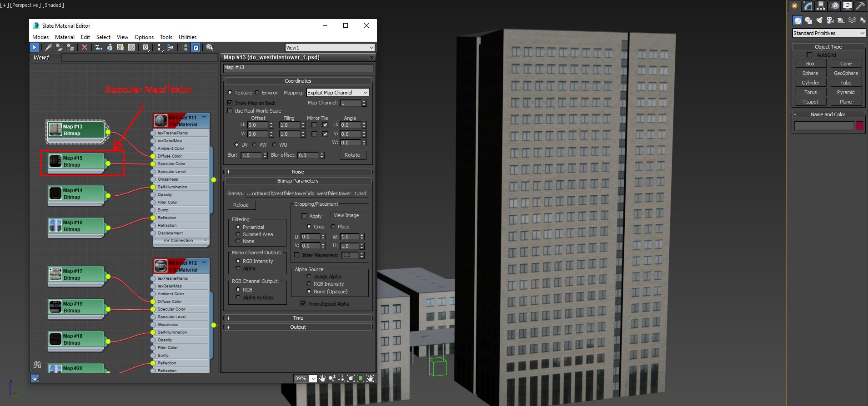This screenshot has width=868, height=406.
Task: Click Lay Out Children icon
Action: pyautogui.click(x=170, y=47)
